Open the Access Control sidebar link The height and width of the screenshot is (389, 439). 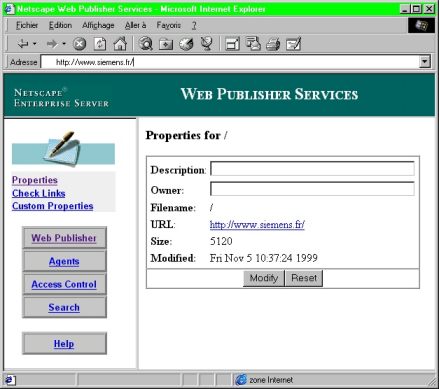click(x=64, y=284)
